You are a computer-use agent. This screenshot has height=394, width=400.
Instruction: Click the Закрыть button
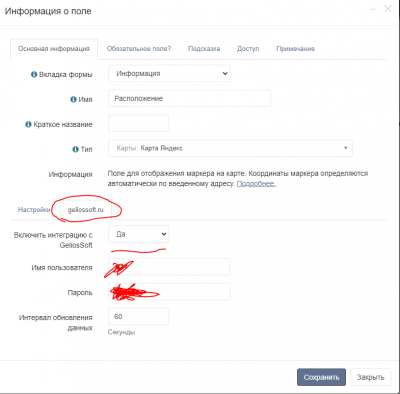click(371, 377)
